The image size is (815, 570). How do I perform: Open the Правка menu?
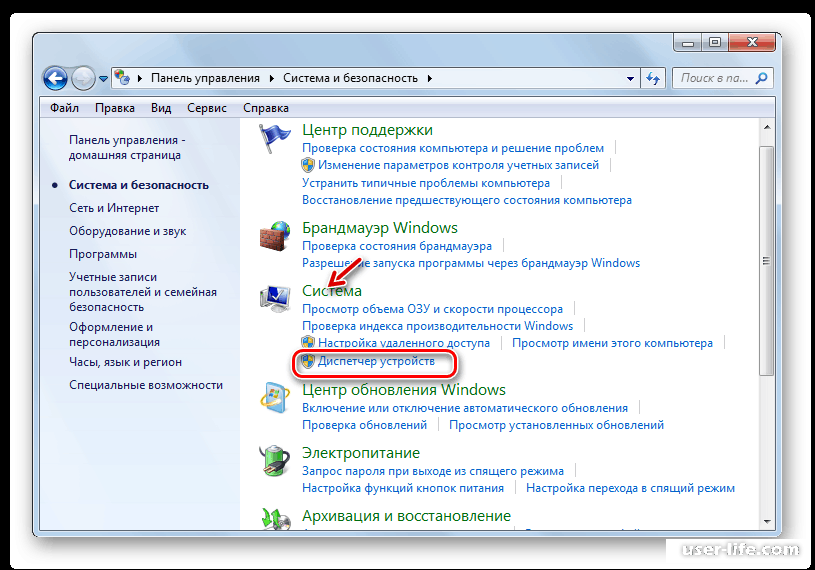point(115,108)
